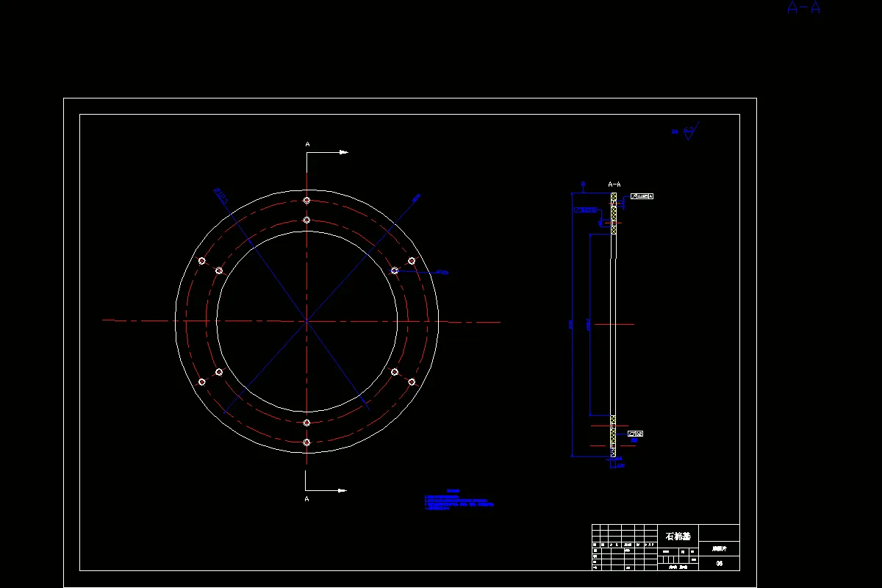Select the blue technical notes text block
This screenshot has height=588, width=882.
point(459,501)
